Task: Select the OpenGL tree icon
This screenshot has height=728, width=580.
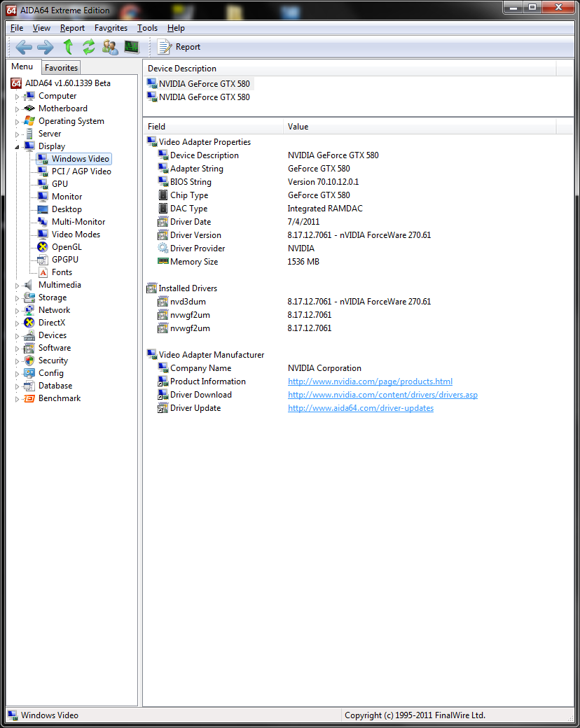Action: pos(43,247)
